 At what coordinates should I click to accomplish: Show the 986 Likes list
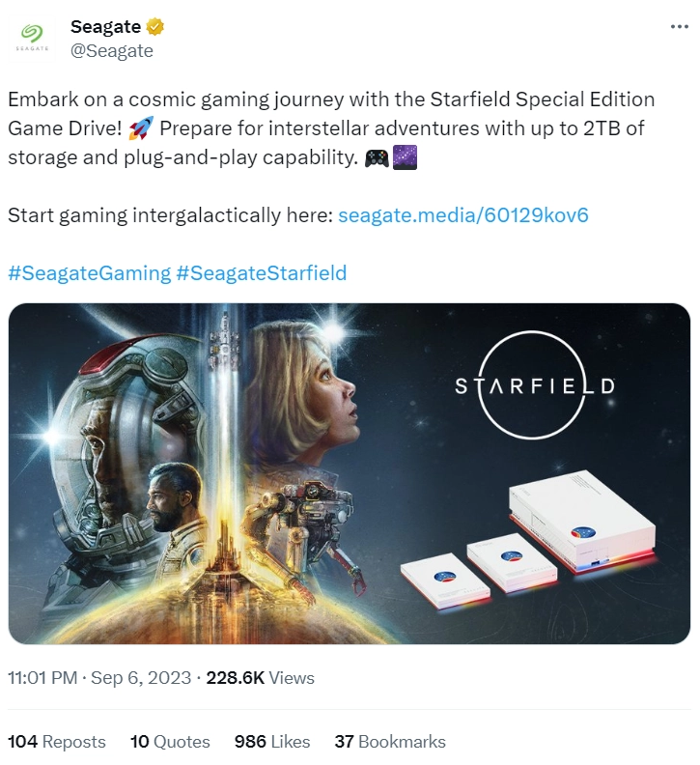coord(272,742)
